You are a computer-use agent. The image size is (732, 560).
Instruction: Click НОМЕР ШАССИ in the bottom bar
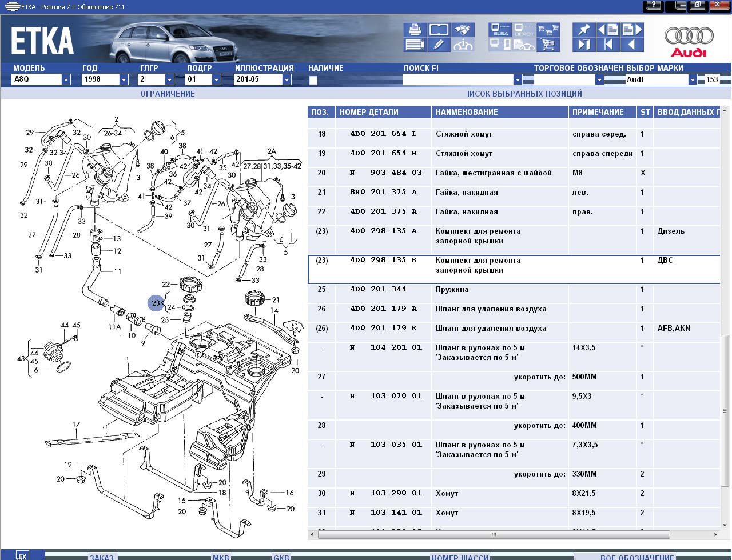[460, 557]
